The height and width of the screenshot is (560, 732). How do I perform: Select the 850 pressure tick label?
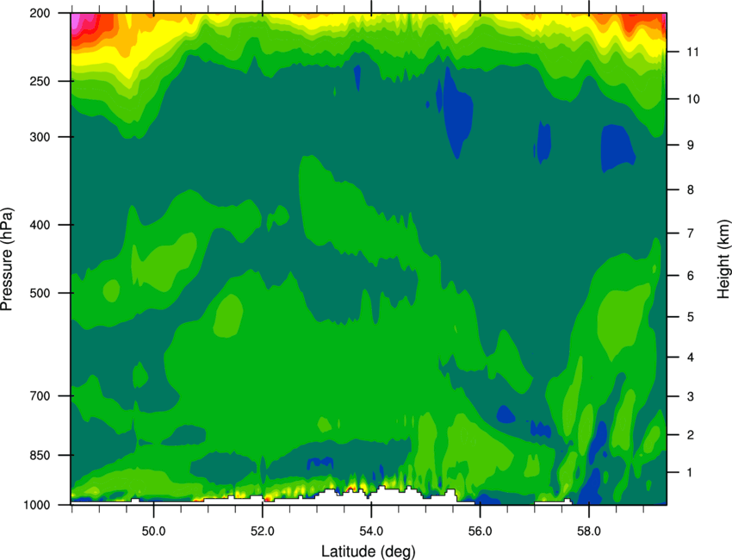point(40,455)
